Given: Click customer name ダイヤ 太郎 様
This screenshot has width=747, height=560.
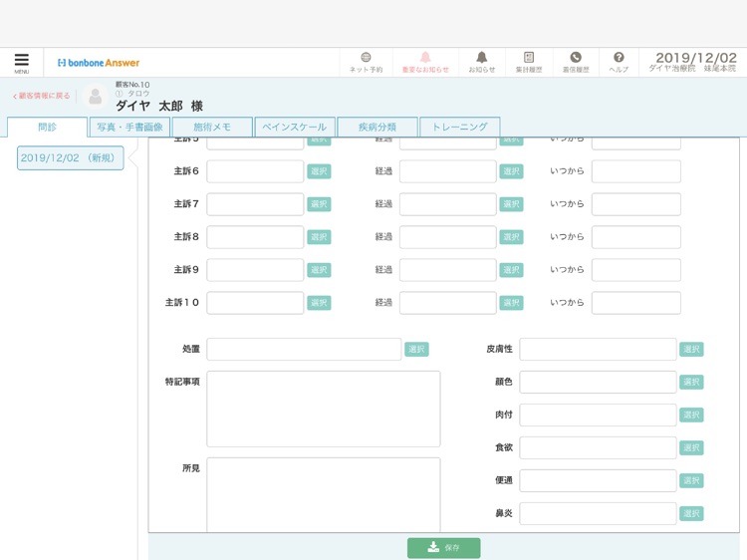Looking at the screenshot, I should tap(159, 106).
